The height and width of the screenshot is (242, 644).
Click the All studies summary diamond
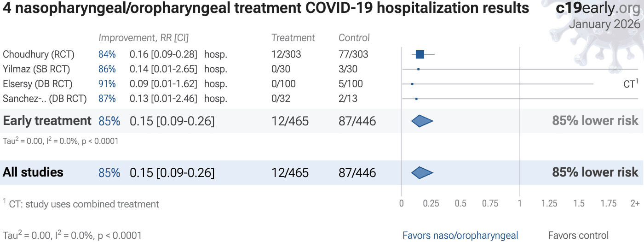[422, 172]
